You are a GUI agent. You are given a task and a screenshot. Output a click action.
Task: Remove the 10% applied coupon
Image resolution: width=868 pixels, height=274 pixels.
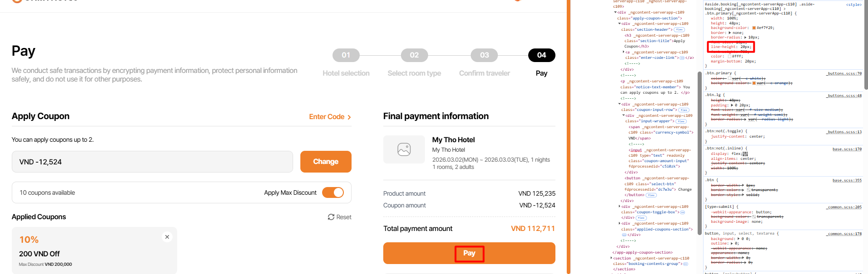(x=167, y=237)
